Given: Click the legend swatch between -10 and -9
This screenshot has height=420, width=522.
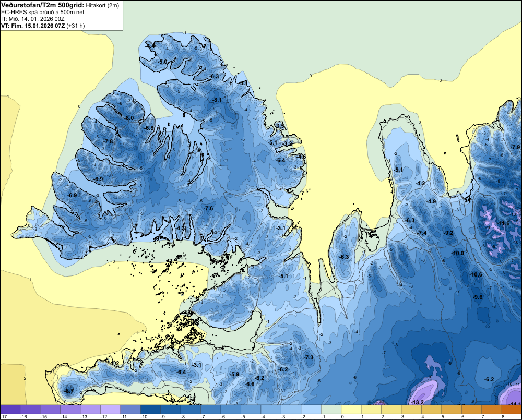Looking at the screenshot, I should coord(150,410).
